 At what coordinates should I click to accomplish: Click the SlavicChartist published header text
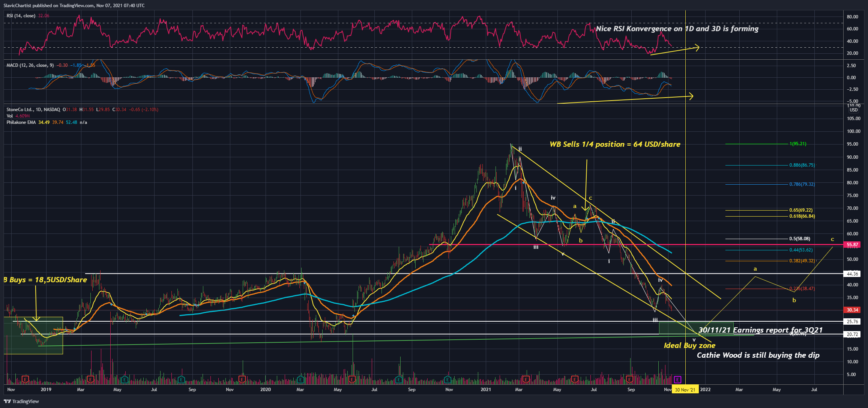[74, 6]
